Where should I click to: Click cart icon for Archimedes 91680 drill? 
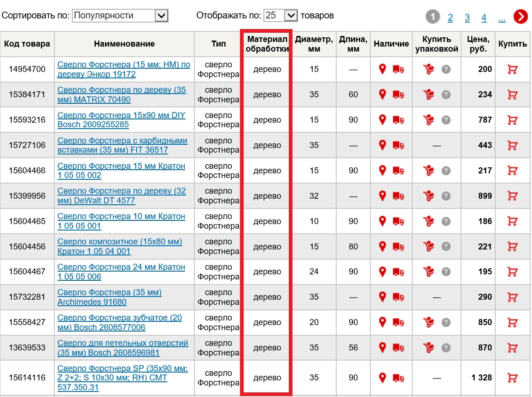(512, 297)
